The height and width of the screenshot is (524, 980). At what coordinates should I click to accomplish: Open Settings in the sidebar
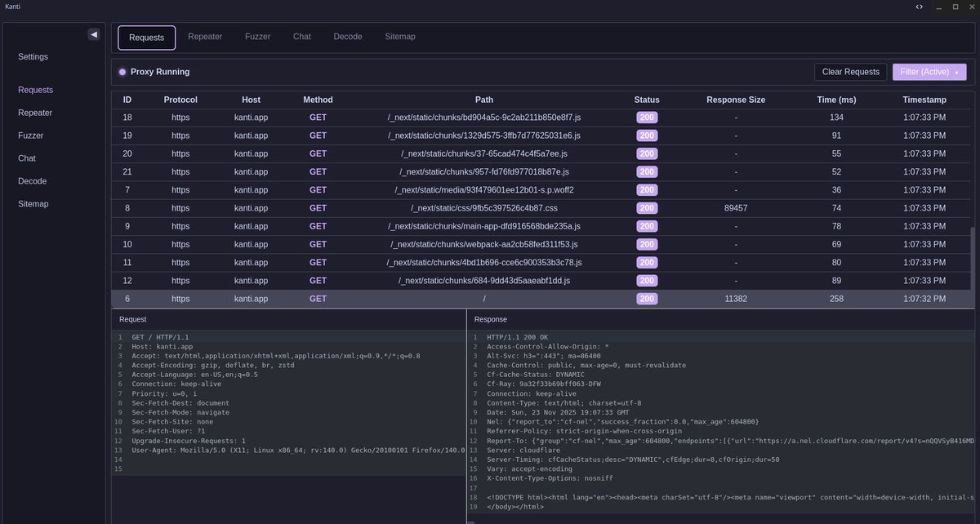tap(33, 57)
